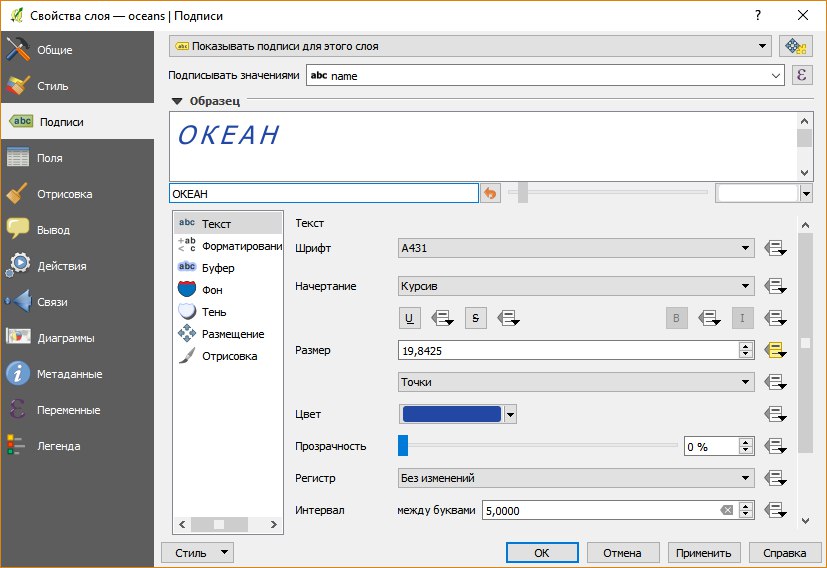Toggle strikethrough (S) font style
The width and height of the screenshot is (827, 568).
(x=477, y=318)
